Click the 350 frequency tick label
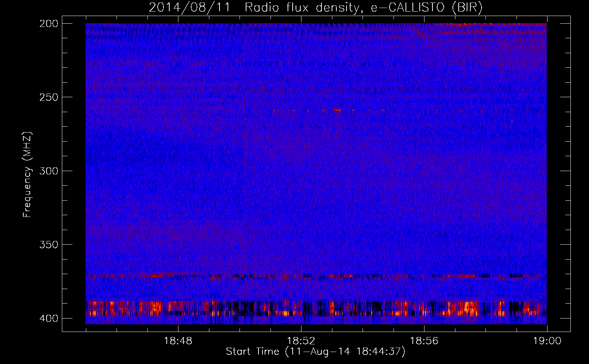 48,244
